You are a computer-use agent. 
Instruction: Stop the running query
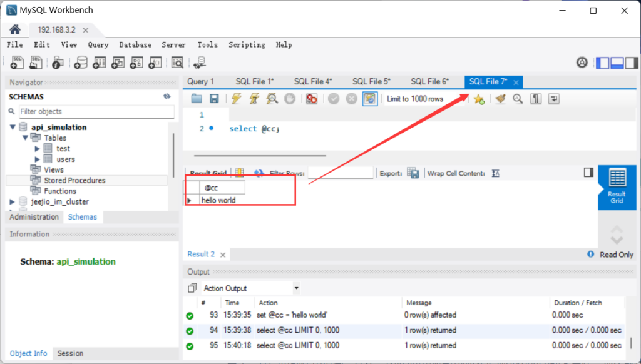coord(290,98)
